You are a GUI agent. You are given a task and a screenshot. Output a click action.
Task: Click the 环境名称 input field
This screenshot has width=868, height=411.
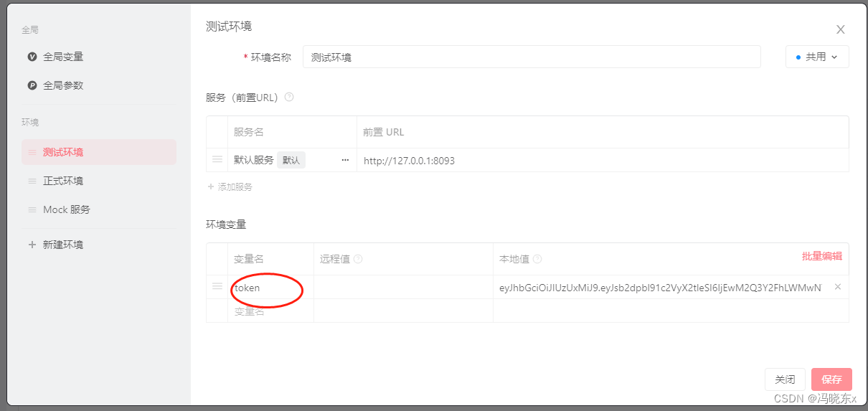pyautogui.click(x=532, y=57)
